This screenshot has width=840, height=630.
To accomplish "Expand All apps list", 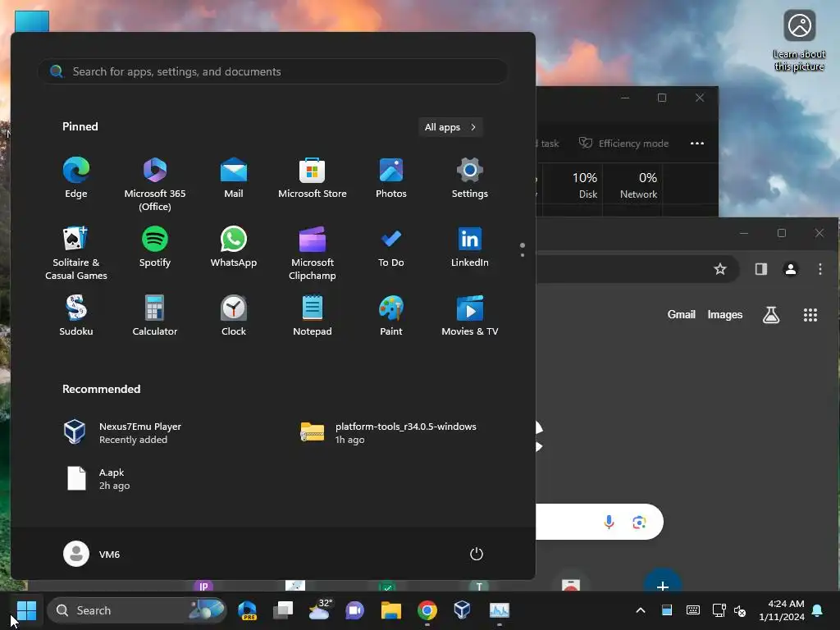I will coord(450,127).
